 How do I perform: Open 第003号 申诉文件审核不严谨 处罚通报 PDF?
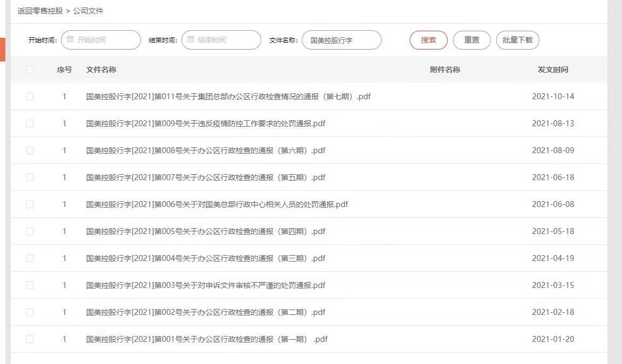[x=206, y=285]
